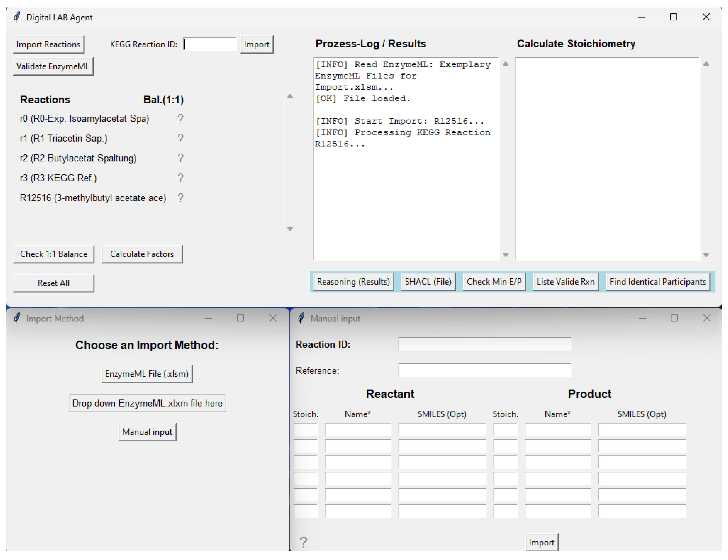Screen dimensions: 728x560
Task: Click the feather icon in Digital LAB Agent title
Action: [x=17, y=17]
